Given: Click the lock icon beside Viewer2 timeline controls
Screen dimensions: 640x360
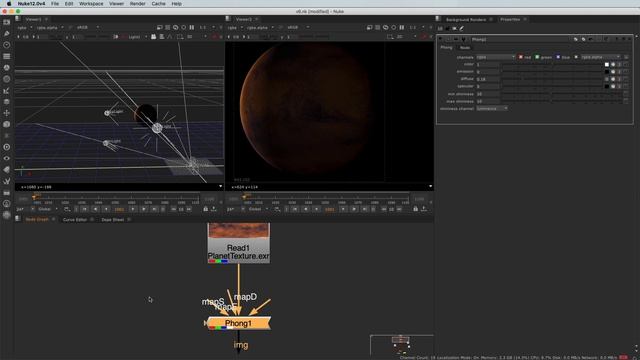Looking at the screenshot, I should [x=416, y=209].
